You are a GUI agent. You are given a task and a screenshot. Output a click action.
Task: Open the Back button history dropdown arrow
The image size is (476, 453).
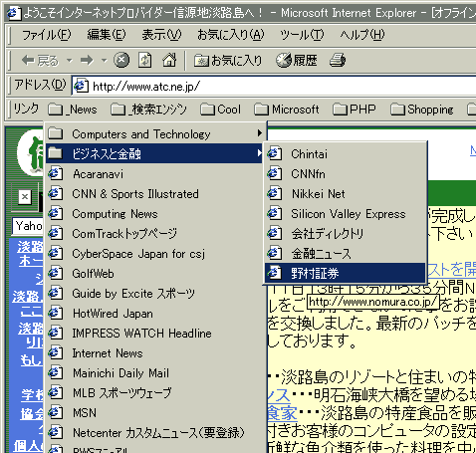tap(69, 61)
